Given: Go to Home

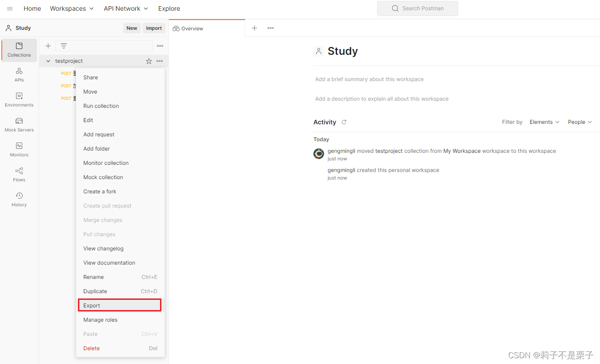Looking at the screenshot, I should coord(32,8).
